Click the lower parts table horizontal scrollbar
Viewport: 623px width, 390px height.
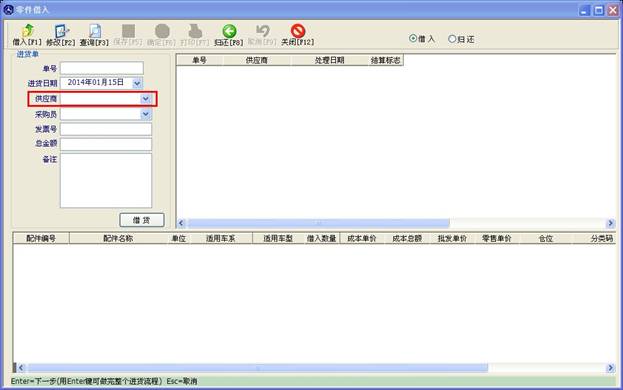(316, 368)
